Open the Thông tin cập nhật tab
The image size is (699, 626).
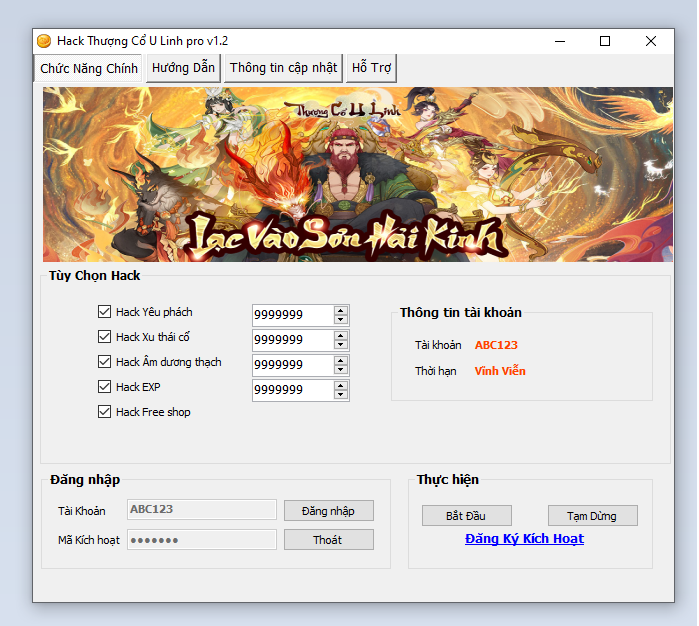point(283,68)
